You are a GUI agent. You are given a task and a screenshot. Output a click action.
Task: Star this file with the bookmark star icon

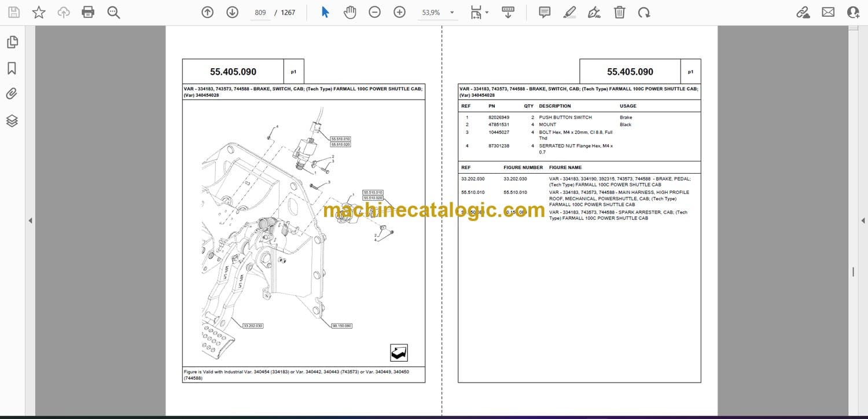(39, 12)
